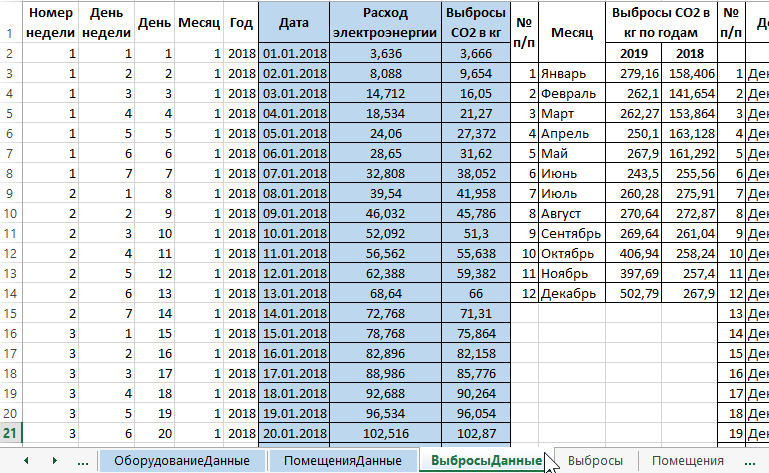Image resolution: width=769 pixels, height=473 pixels.
Task: Select row 2 header
Action: (x=9, y=53)
